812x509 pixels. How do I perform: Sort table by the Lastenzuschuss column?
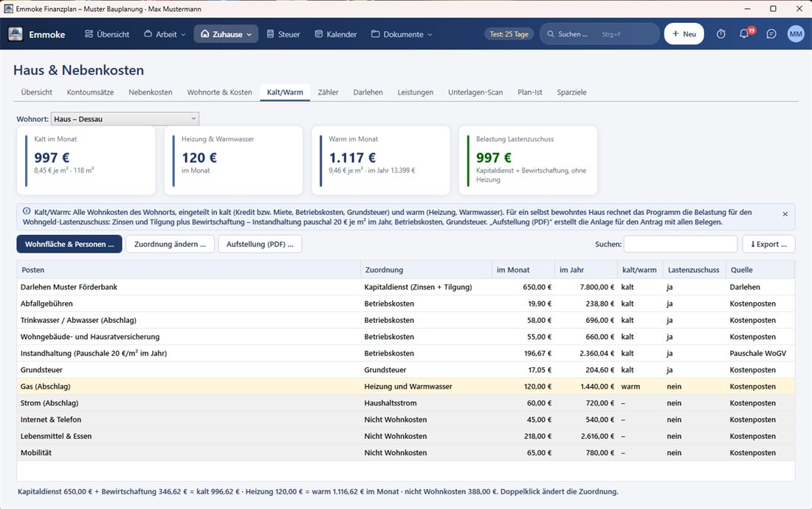click(x=694, y=270)
